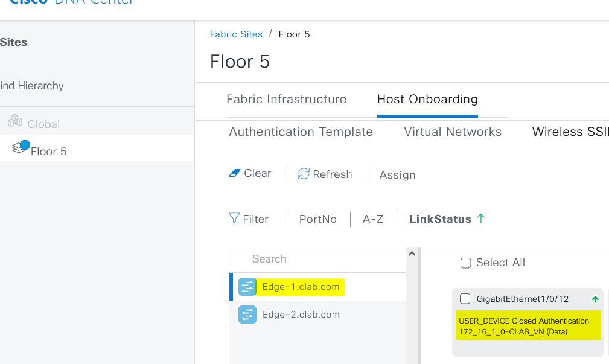Open the Wireless SSID sub-tab
Viewport: 609px width, 364px height.
click(x=570, y=132)
